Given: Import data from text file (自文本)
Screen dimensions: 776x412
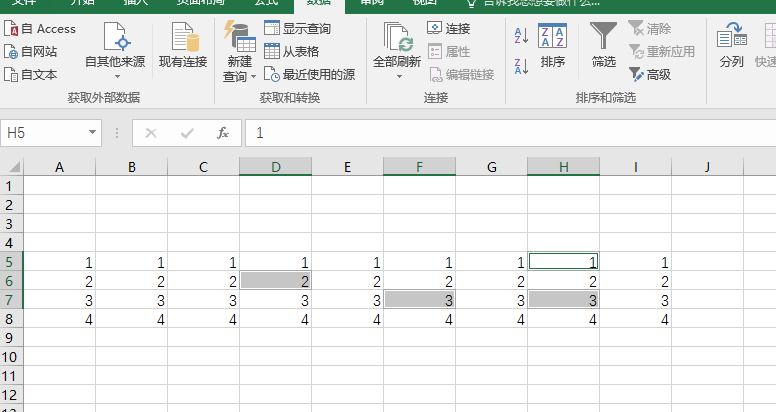Looking at the screenshot, I should 31,75.
